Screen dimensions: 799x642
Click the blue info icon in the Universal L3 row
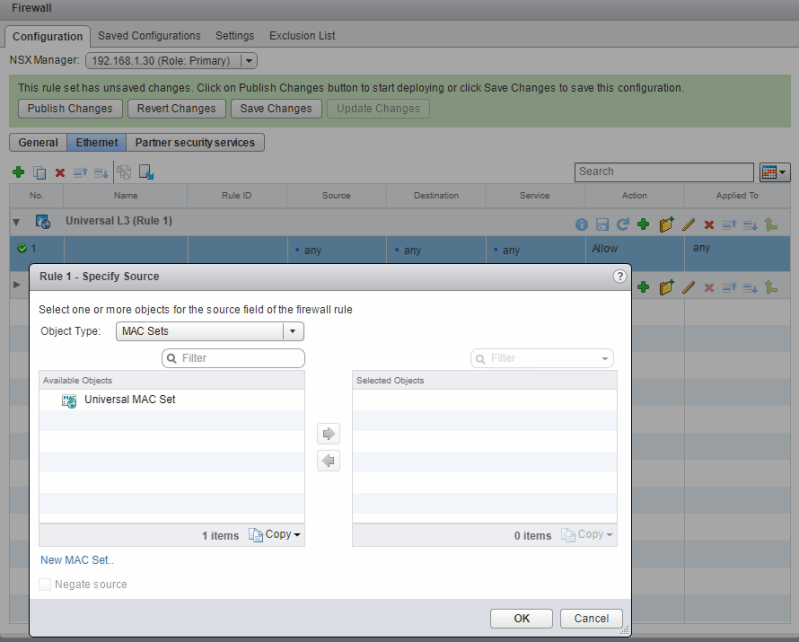pos(581,225)
